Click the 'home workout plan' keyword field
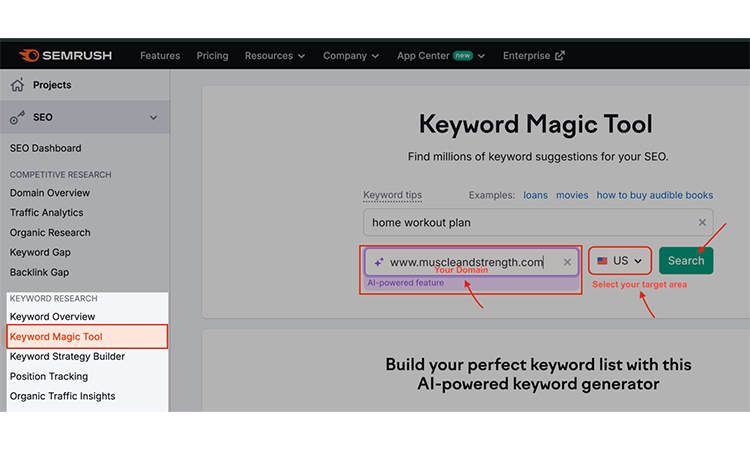This screenshot has width=750, height=450. 538,222
